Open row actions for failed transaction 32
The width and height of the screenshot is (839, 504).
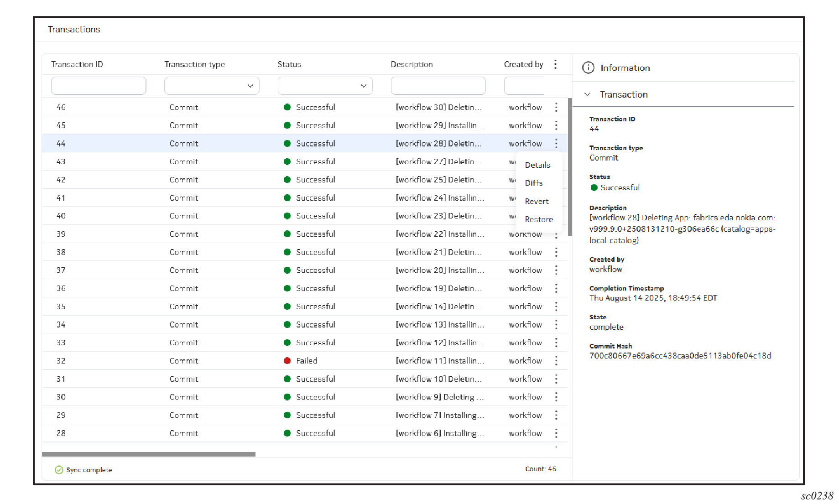tap(556, 361)
